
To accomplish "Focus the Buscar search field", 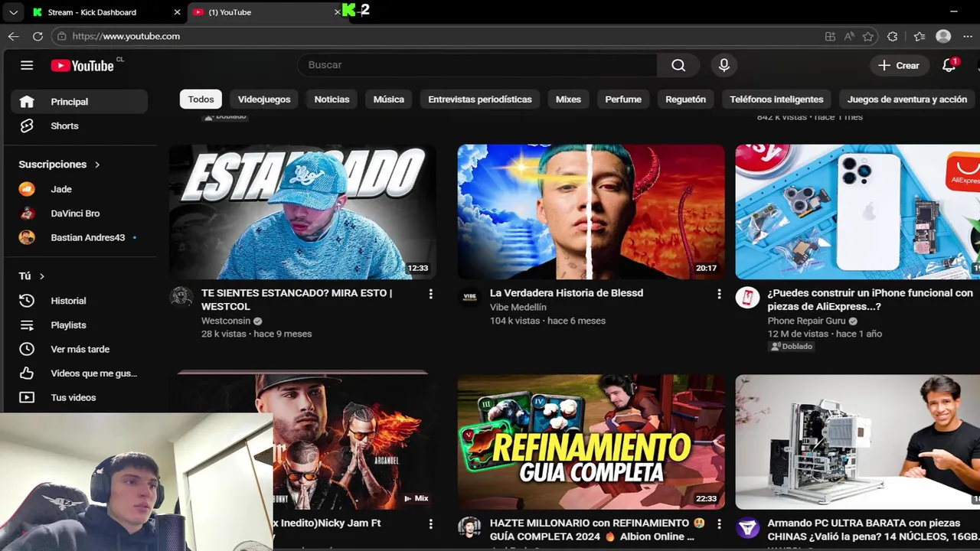I will (477, 65).
